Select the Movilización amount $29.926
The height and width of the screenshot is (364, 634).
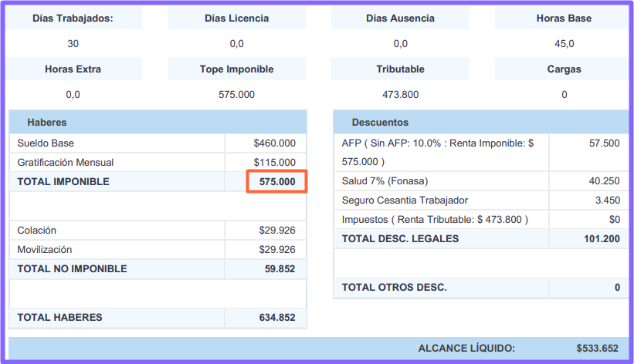(277, 250)
